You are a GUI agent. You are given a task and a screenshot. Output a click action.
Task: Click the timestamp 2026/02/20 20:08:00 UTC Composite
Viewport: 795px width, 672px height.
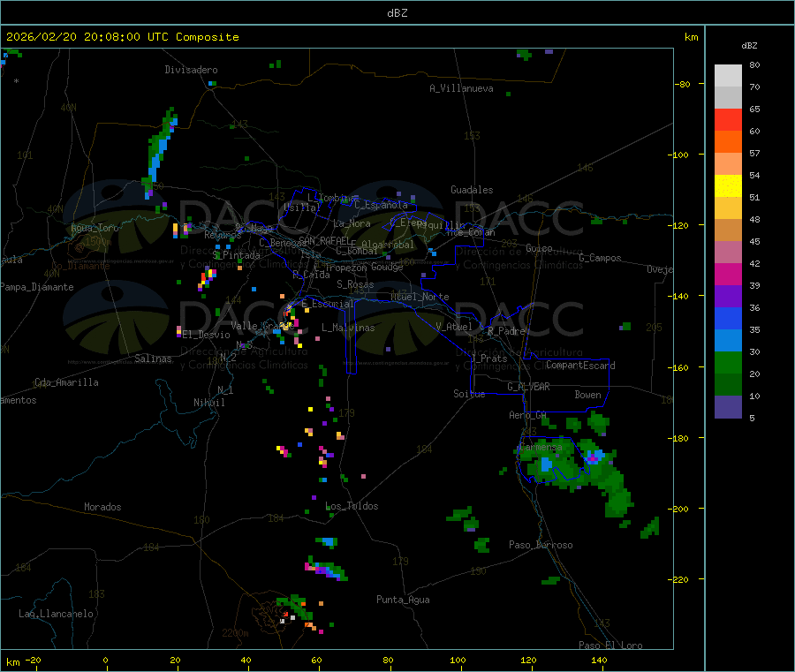point(122,37)
